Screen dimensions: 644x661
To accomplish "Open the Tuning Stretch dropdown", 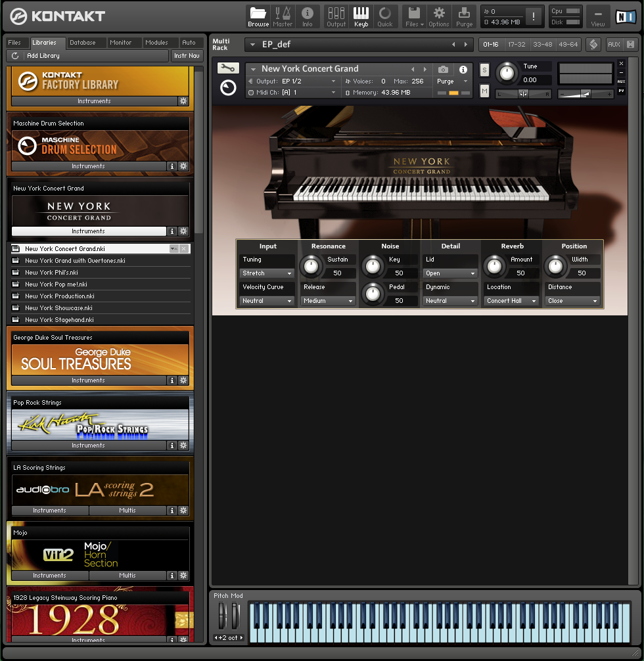I will [x=267, y=273].
